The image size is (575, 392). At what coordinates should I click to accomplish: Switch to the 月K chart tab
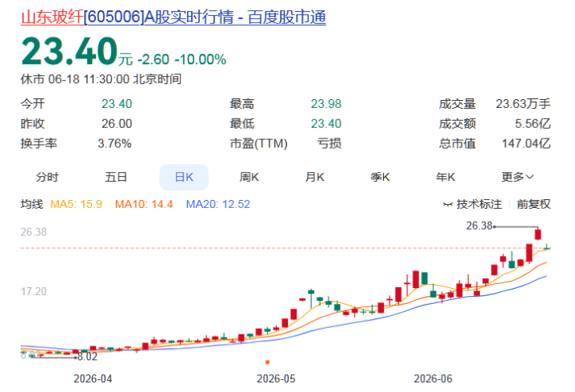[x=314, y=177]
